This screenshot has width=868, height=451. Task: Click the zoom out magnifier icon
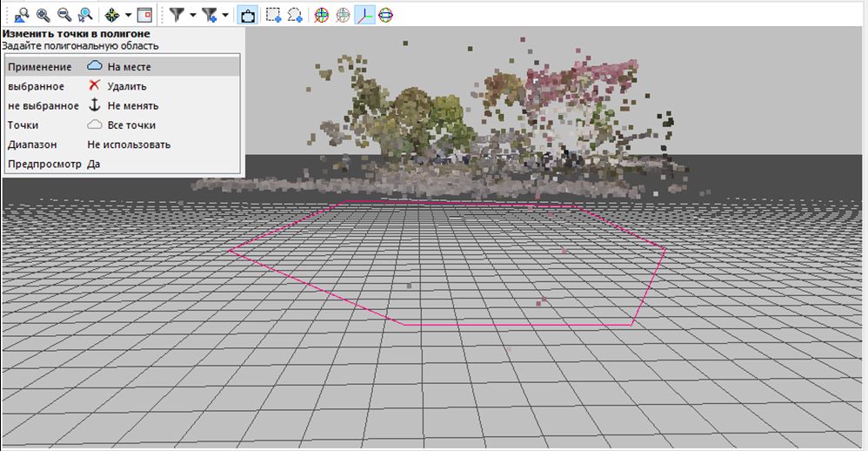pos(64,15)
